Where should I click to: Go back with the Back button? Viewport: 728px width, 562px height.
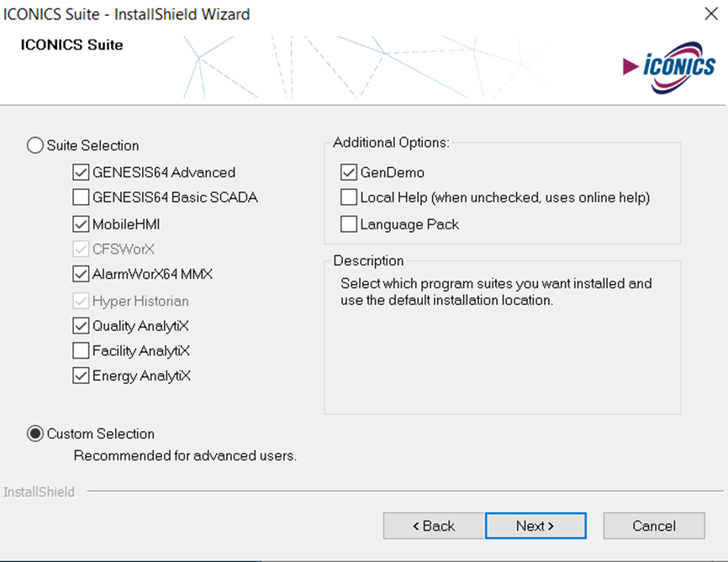click(x=434, y=526)
